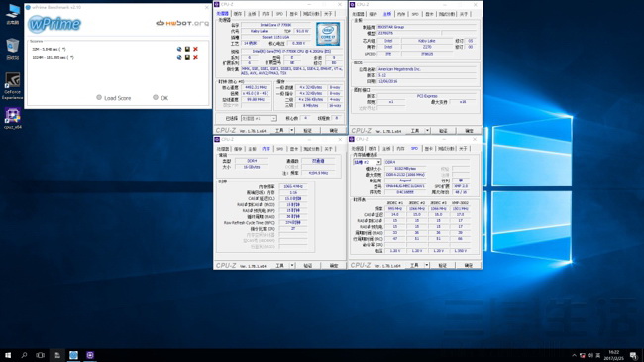Viewport: 644px width, 362px height.
Task: Click the DDR4 type field in memory window
Action: (x=252, y=161)
